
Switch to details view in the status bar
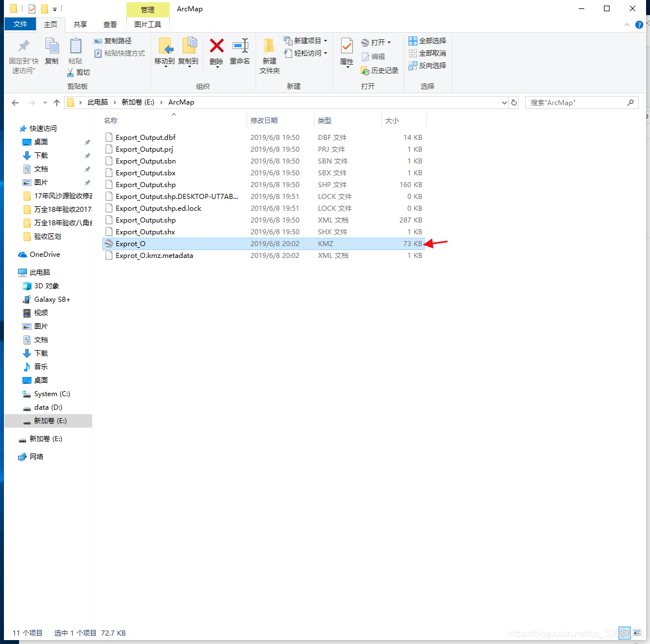[625, 633]
